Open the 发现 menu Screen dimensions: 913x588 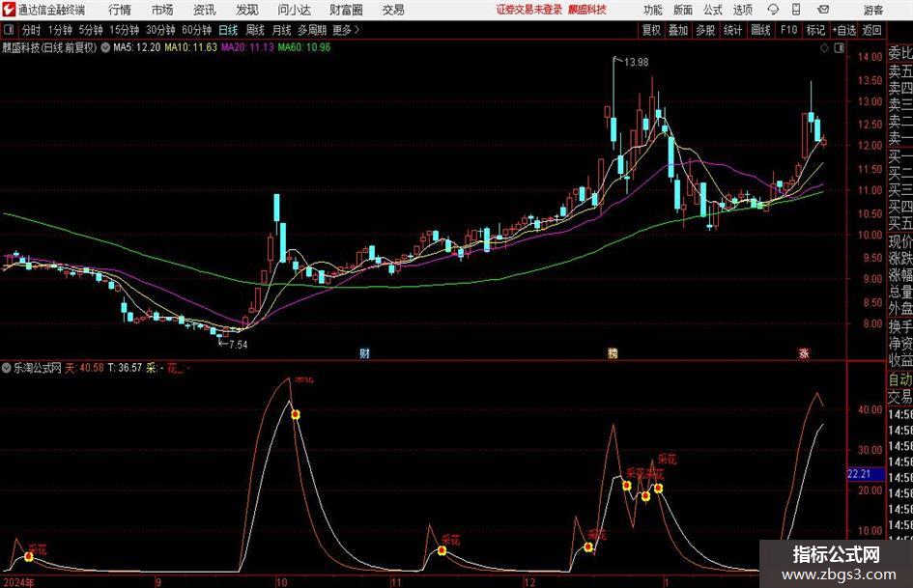coord(247,10)
